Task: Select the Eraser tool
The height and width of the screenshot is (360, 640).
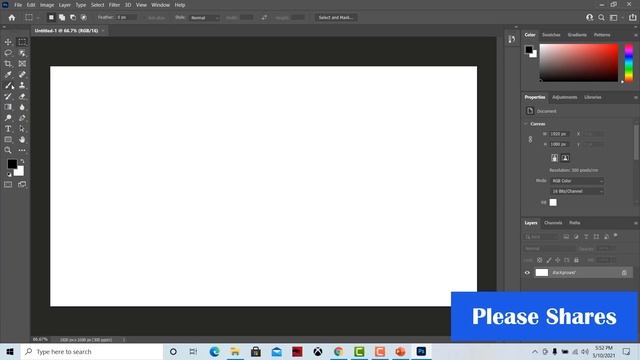Action: tap(22, 96)
